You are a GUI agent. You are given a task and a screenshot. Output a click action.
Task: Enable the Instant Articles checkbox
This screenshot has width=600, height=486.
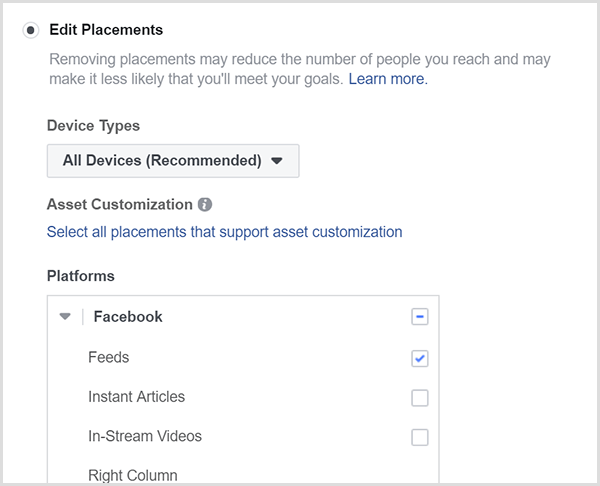click(x=420, y=398)
